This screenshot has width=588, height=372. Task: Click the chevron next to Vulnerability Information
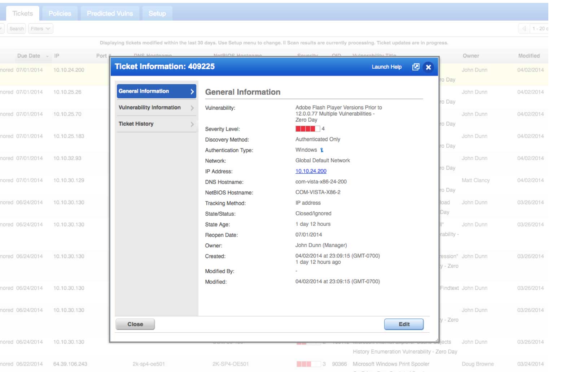pos(192,107)
